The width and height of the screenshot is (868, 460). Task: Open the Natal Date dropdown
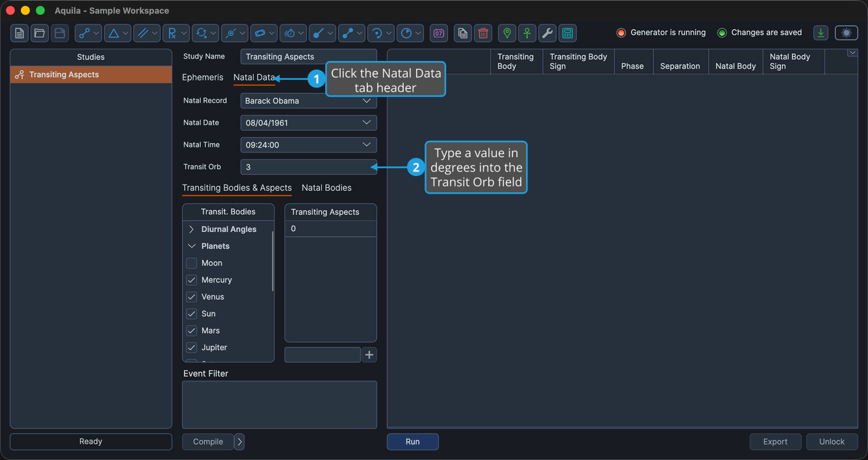click(309, 123)
